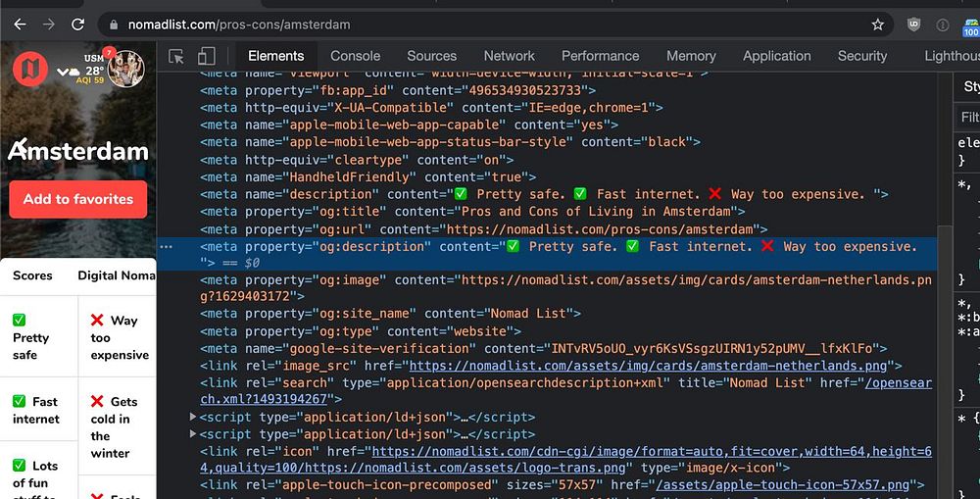Viewport: 980px width, 499px height.
Task: Click the grey info extension icon
Action: (943, 25)
